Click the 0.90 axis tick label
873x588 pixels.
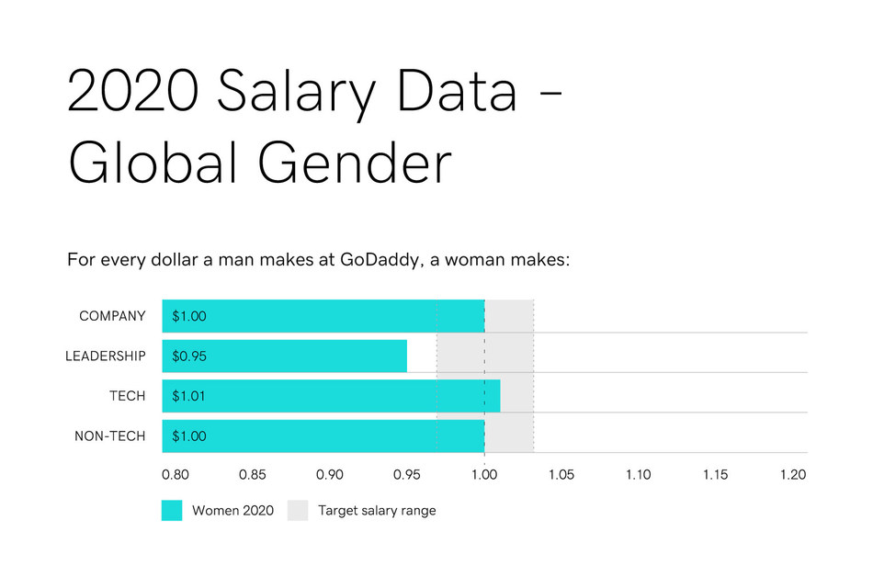(330, 475)
